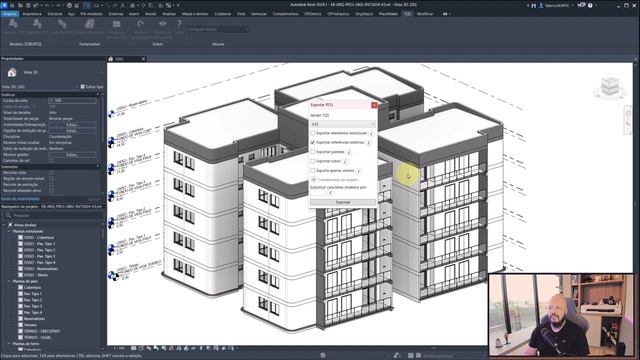Click the Escala da vista 1:100 field
Image resolution: width=640 pixels, height=360 pixels.
pos(72,100)
